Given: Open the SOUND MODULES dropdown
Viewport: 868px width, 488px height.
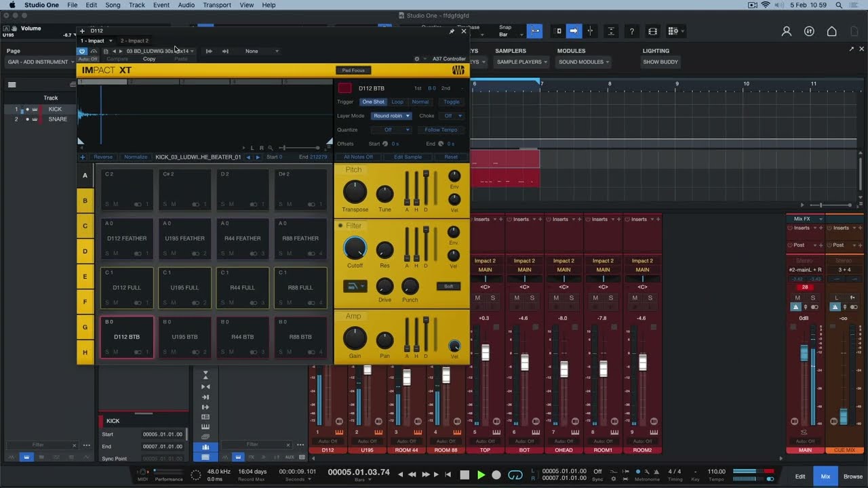Looking at the screenshot, I should click(584, 62).
